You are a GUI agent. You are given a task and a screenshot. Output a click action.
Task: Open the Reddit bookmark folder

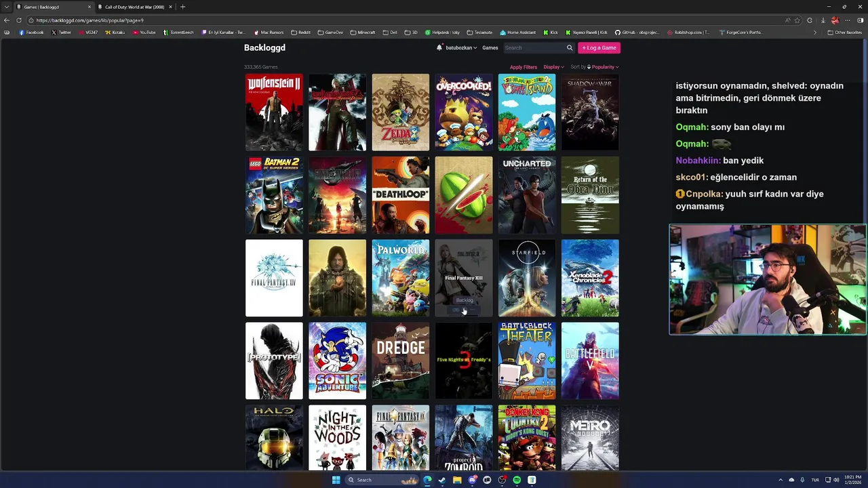pyautogui.click(x=300, y=32)
